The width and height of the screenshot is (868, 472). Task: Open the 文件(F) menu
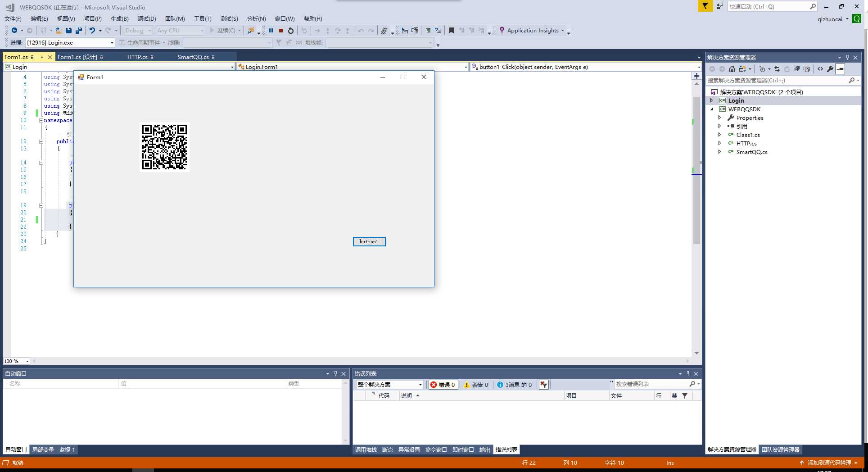click(x=13, y=19)
